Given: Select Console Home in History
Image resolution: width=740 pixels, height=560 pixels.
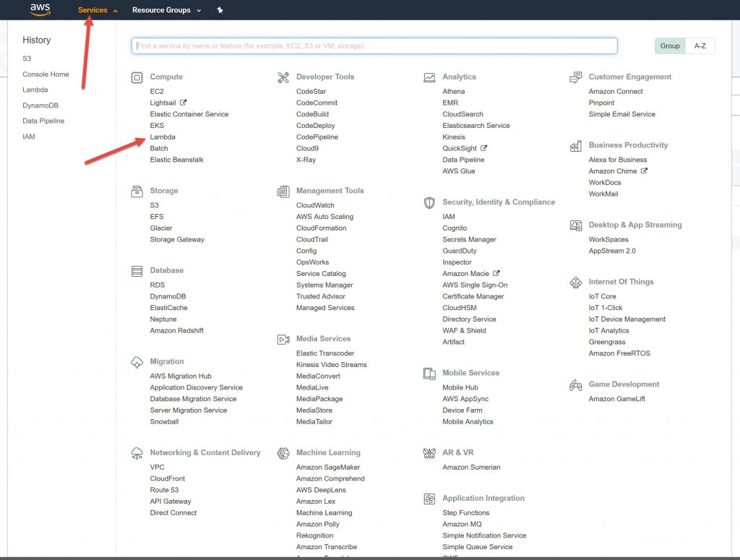Looking at the screenshot, I should (x=46, y=74).
